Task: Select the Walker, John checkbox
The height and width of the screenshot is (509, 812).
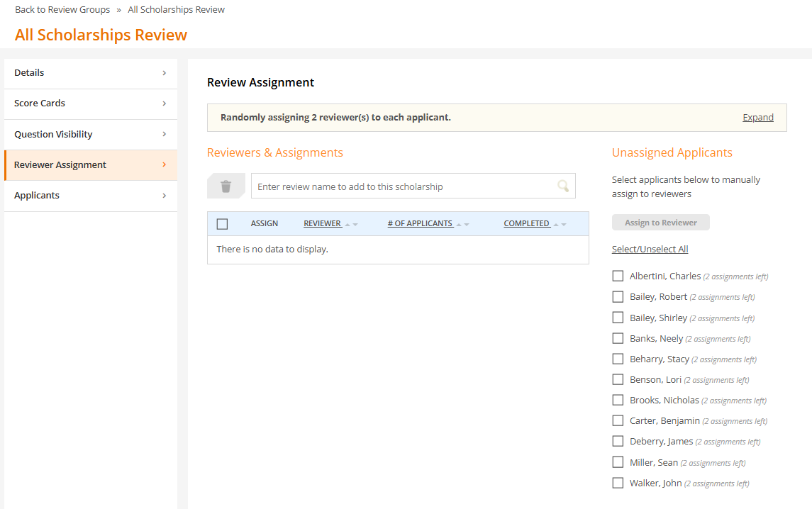Action: (618, 483)
